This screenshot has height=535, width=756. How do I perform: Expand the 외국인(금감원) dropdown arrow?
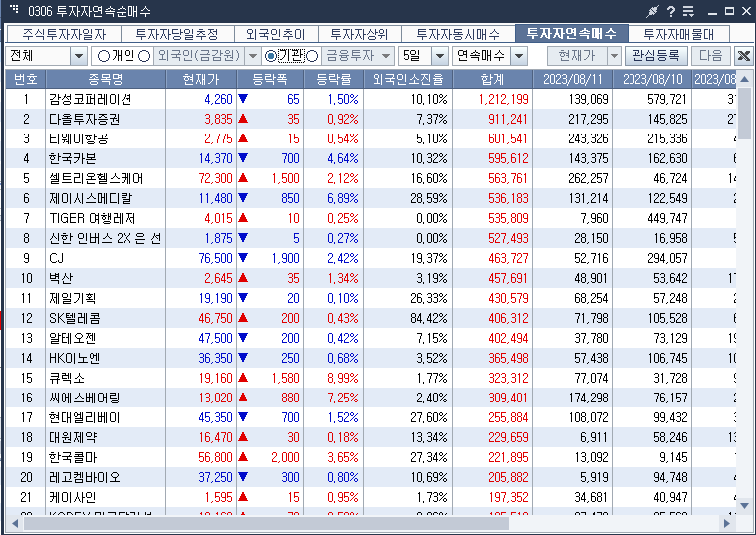(253, 56)
